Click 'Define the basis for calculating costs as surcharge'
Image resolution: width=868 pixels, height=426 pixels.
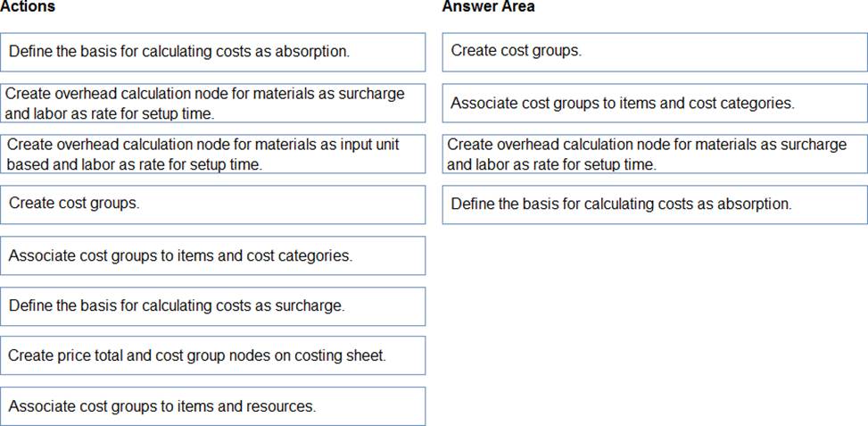(213, 305)
